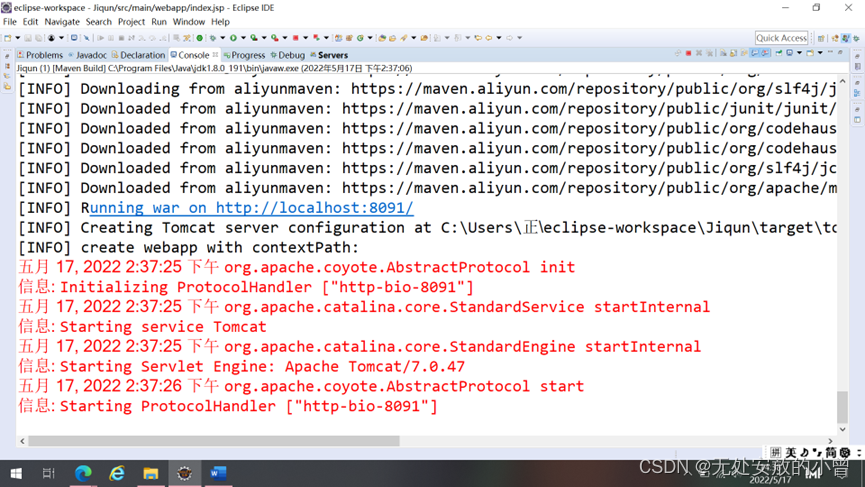Click the New wizard toolbar icon
The width and height of the screenshot is (865, 487).
point(8,38)
